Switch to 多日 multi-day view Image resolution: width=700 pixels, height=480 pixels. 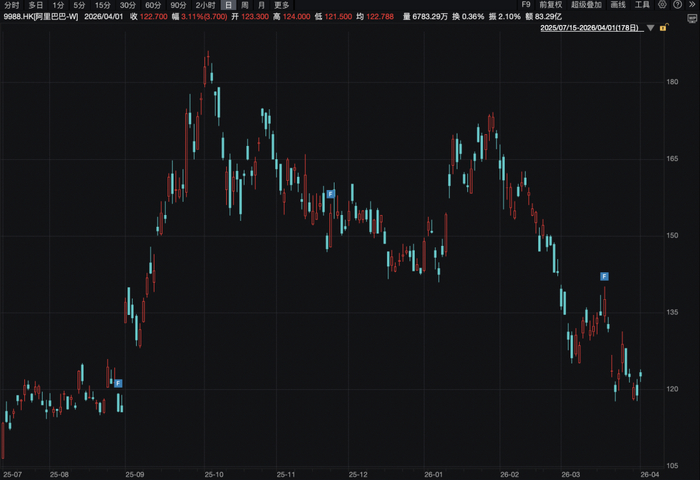tap(35, 5)
